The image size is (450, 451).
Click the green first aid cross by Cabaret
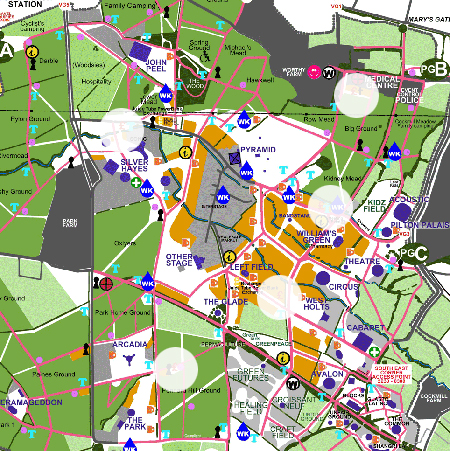click(374, 352)
